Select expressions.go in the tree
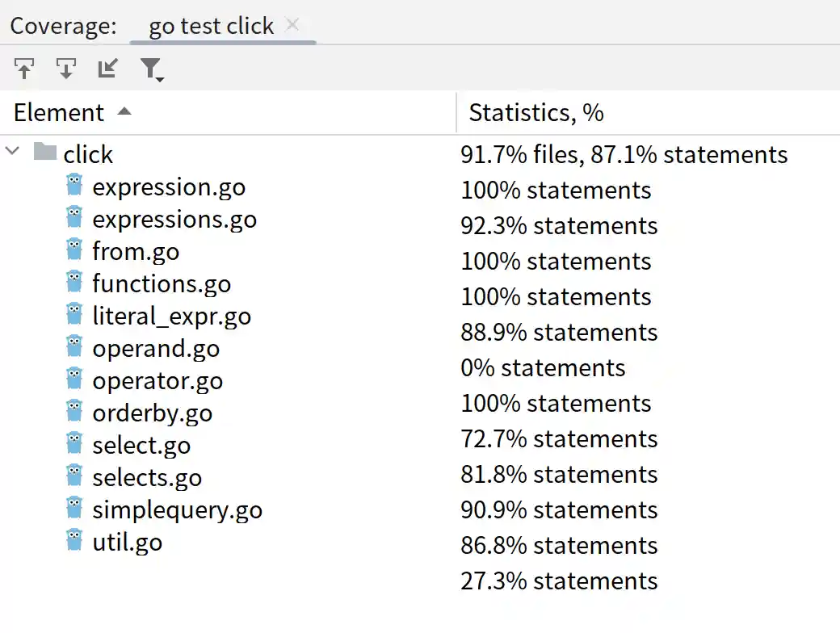The width and height of the screenshot is (840, 633). click(174, 219)
